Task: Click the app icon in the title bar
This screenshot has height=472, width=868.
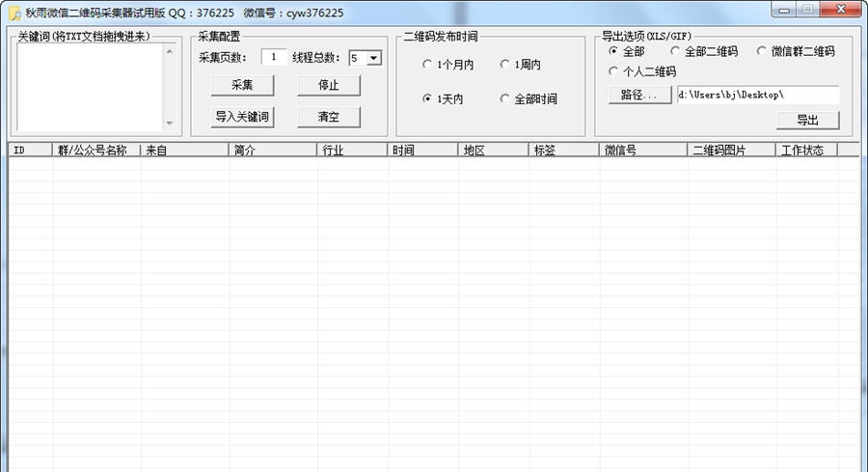Action: 14,13
